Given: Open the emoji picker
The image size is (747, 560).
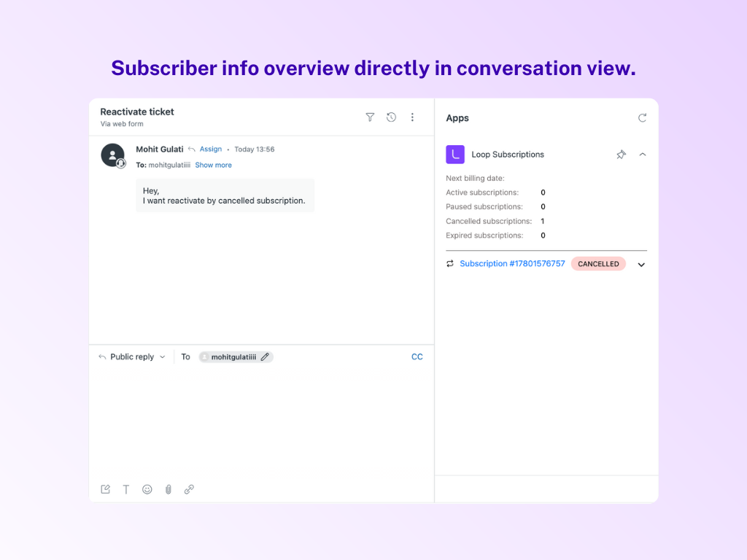Looking at the screenshot, I should (147, 489).
